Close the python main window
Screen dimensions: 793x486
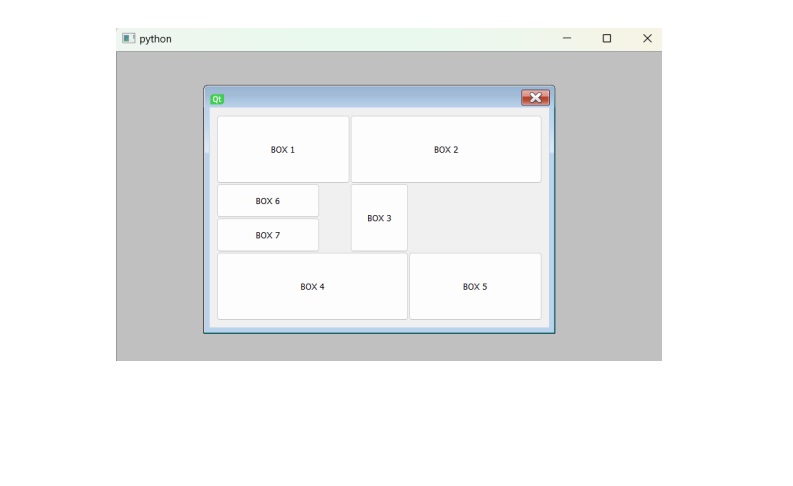point(647,38)
